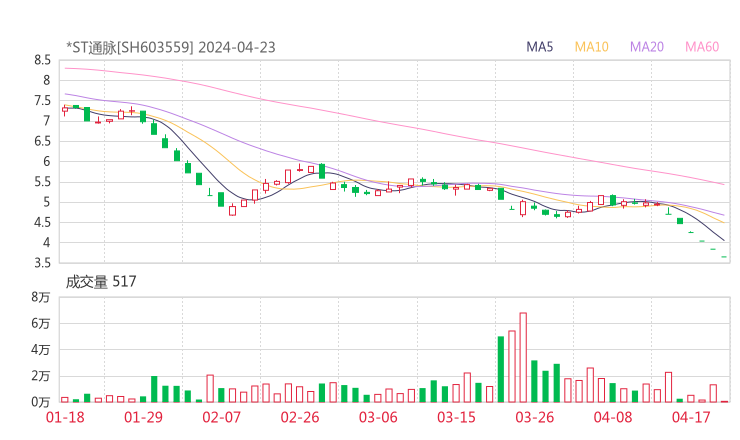Click the tallest green volume bar
The image size is (740, 440).
(x=501, y=369)
